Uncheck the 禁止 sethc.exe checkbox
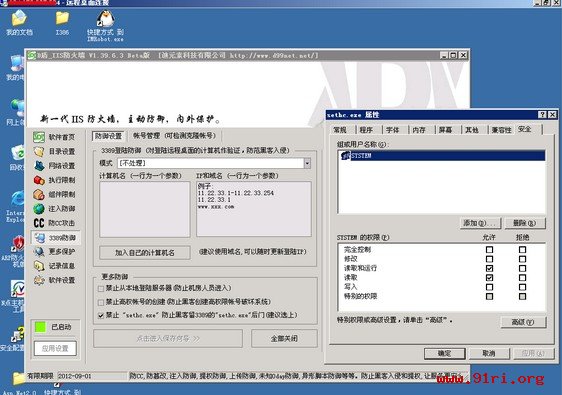This screenshot has width=562, height=395. (x=101, y=316)
